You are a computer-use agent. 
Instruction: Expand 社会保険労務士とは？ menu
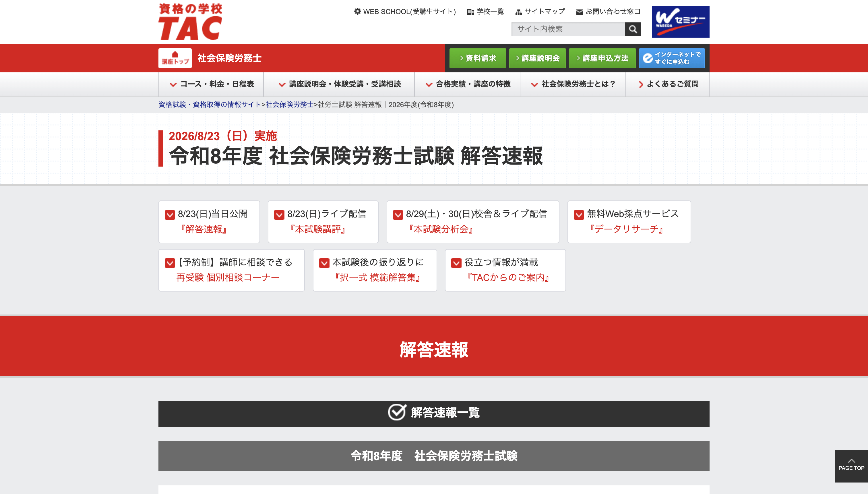coord(573,84)
